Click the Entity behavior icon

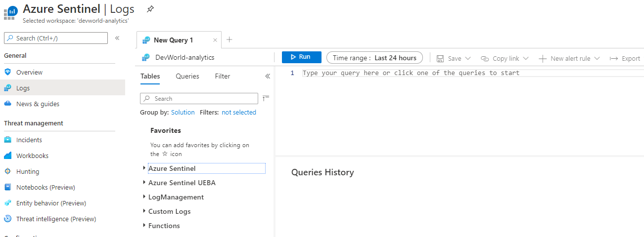[x=7, y=203]
